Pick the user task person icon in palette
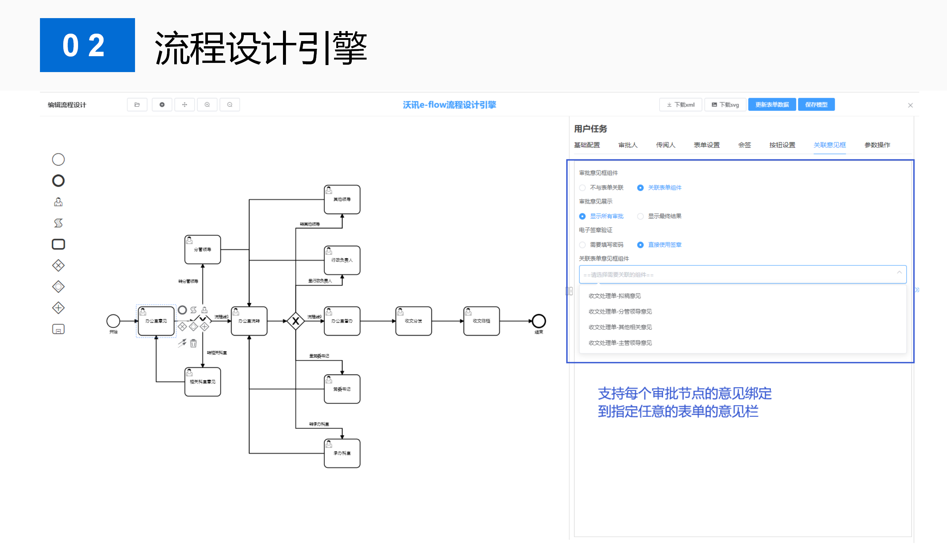 coord(58,202)
